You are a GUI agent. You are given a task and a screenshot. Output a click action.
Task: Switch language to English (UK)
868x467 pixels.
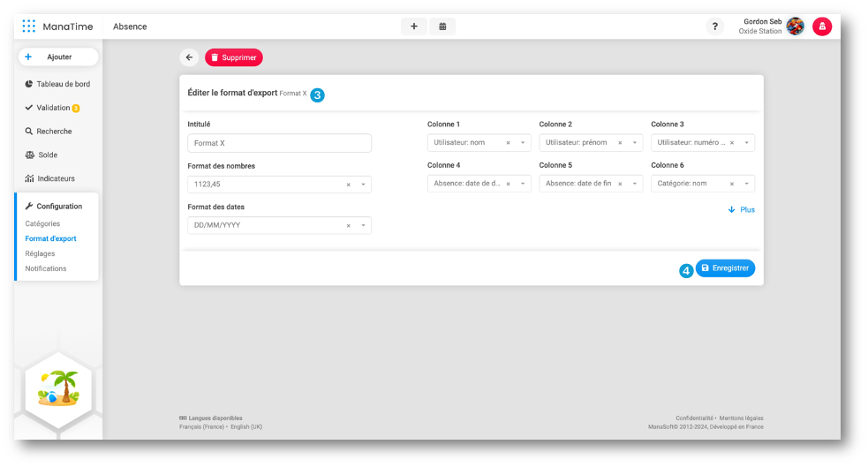tap(246, 427)
